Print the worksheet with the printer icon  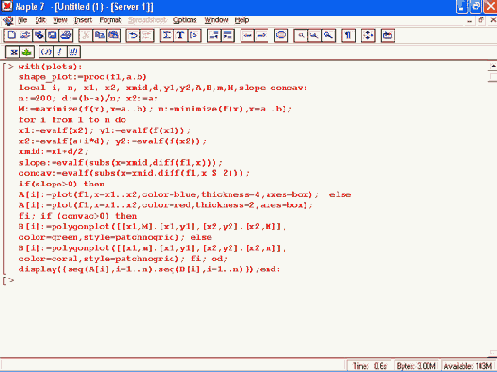66,35
